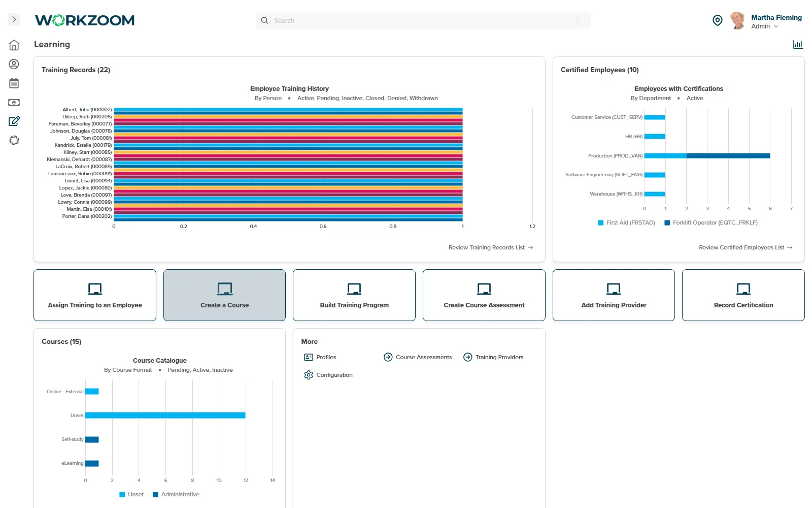The image size is (812, 508).
Task: Click laptop icon in Record Certification tile
Action: [743, 289]
